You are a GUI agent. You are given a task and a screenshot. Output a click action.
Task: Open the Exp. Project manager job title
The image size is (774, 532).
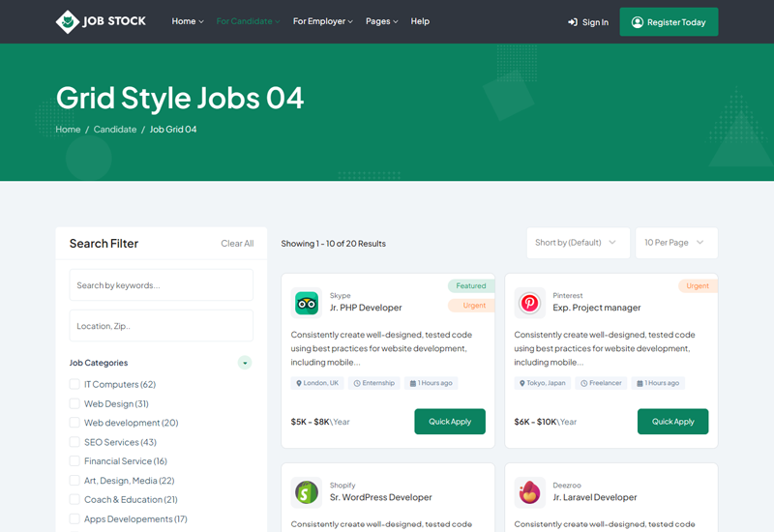[597, 308]
